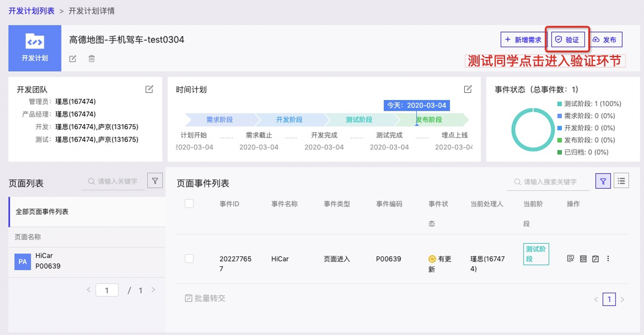Image resolution: width=644 pixels, height=335 pixels.
Task: Focus 页面列表 keyword search field
Action: tap(112, 181)
